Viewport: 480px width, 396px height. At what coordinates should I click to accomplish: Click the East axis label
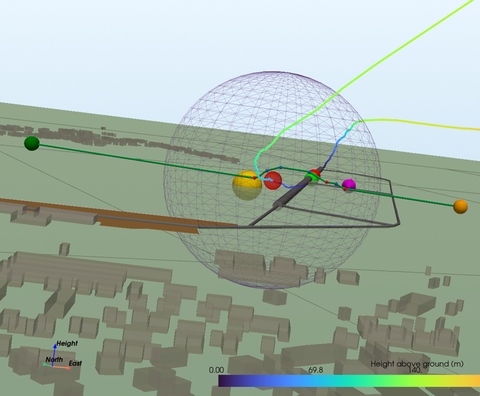[x=75, y=363]
